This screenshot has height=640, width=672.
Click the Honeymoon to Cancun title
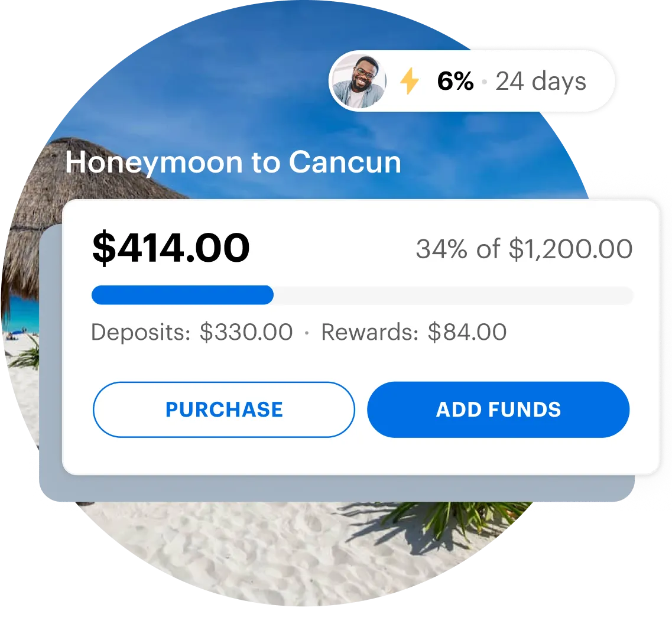coord(233,163)
